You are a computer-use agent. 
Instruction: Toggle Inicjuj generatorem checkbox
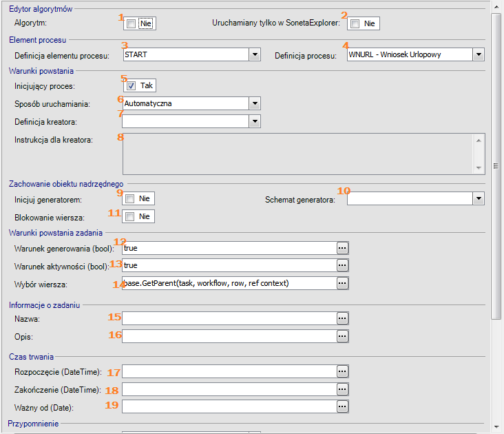tap(130, 198)
